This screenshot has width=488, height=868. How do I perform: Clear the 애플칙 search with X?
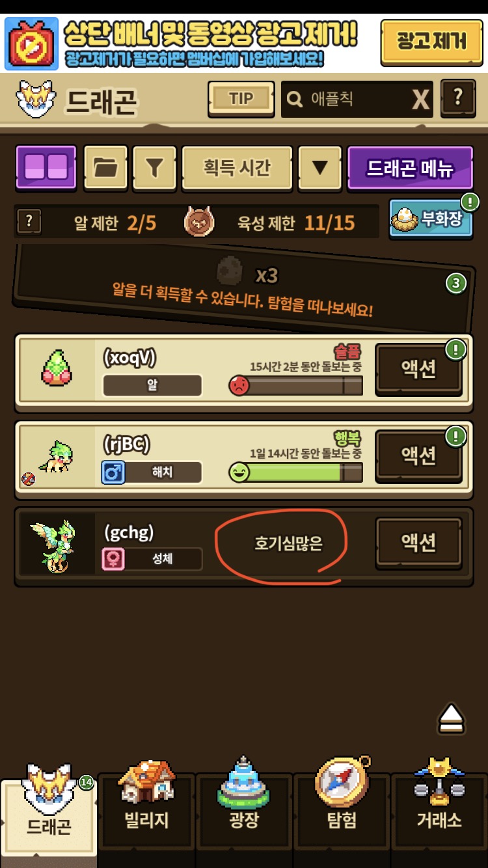click(x=421, y=100)
